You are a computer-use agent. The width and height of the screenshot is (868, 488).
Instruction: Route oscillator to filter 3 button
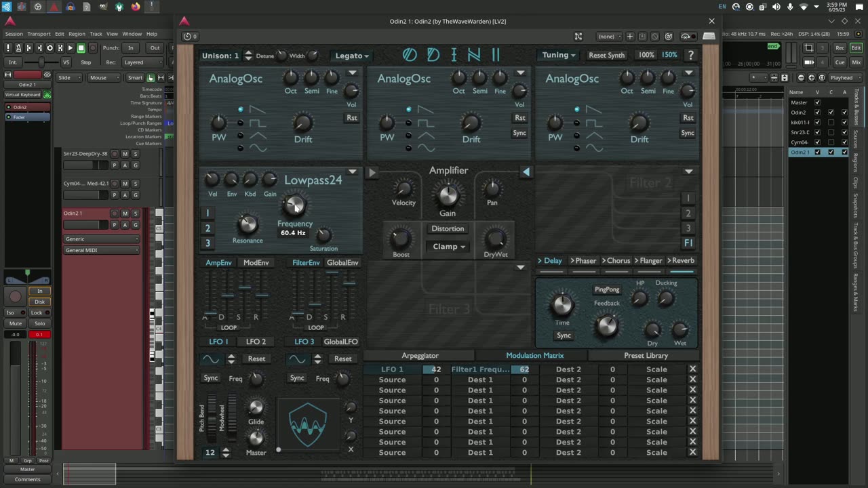208,243
